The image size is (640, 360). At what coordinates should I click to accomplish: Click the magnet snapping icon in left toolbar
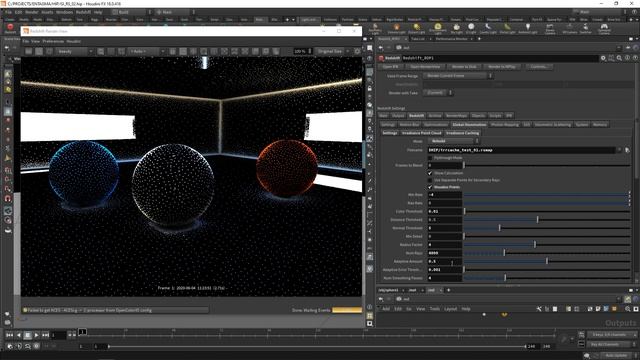pyautogui.click(x=8, y=199)
